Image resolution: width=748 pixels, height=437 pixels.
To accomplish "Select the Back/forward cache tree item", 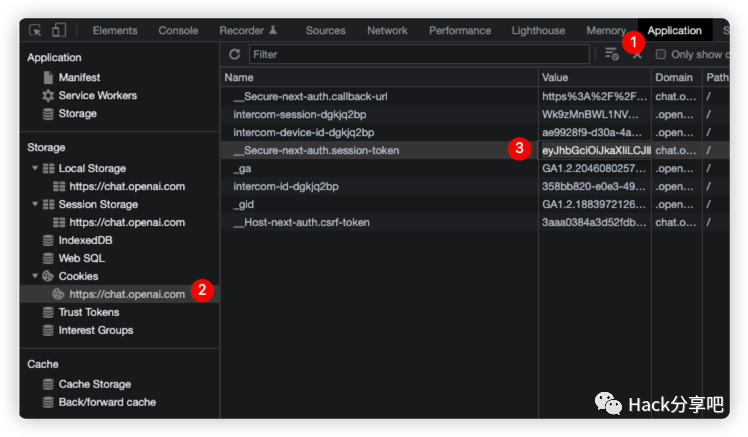I will 107,402.
